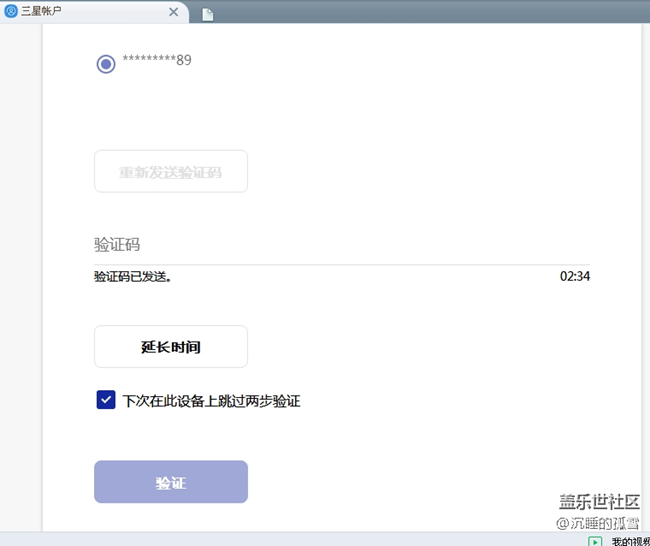Click the 02:34 countdown timer text

point(575,276)
